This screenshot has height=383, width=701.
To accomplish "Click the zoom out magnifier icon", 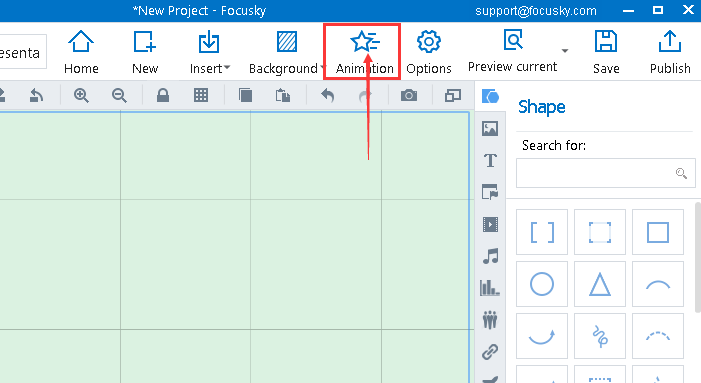I will [x=119, y=95].
